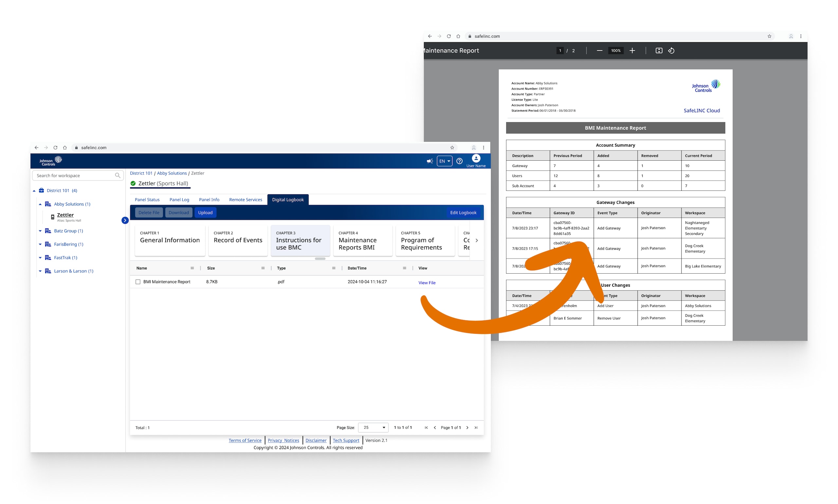Viewport: 838px width, 504px height.
Task: Open the Page Size 25 dropdown
Action: (x=373, y=428)
